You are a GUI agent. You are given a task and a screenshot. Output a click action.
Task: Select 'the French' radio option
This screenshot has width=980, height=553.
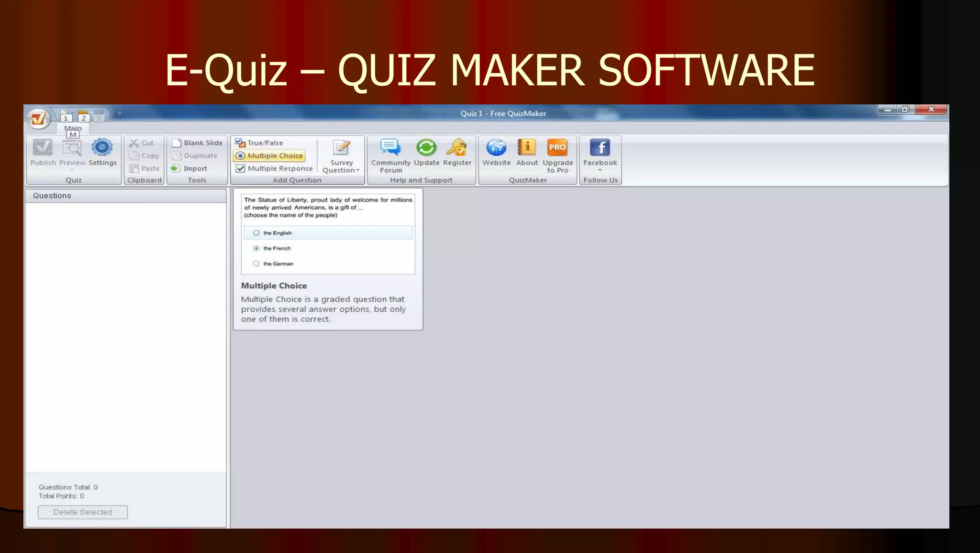(256, 248)
